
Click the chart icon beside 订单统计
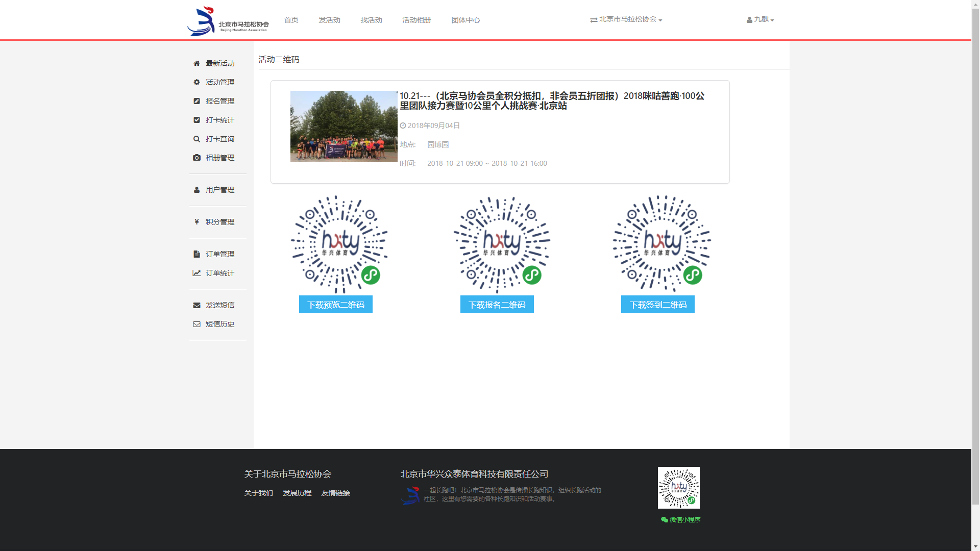(197, 273)
